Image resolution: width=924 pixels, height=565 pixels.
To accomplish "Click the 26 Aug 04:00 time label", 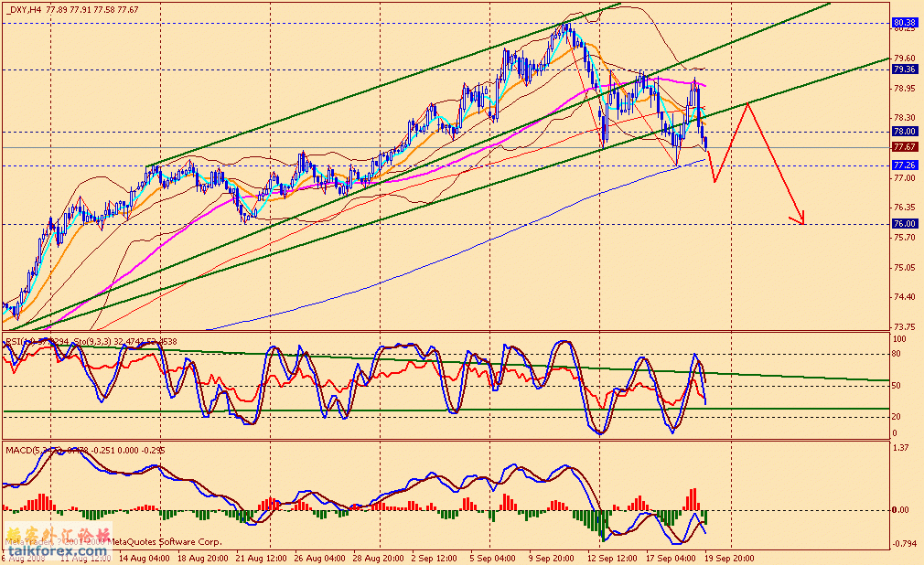I will (320, 558).
